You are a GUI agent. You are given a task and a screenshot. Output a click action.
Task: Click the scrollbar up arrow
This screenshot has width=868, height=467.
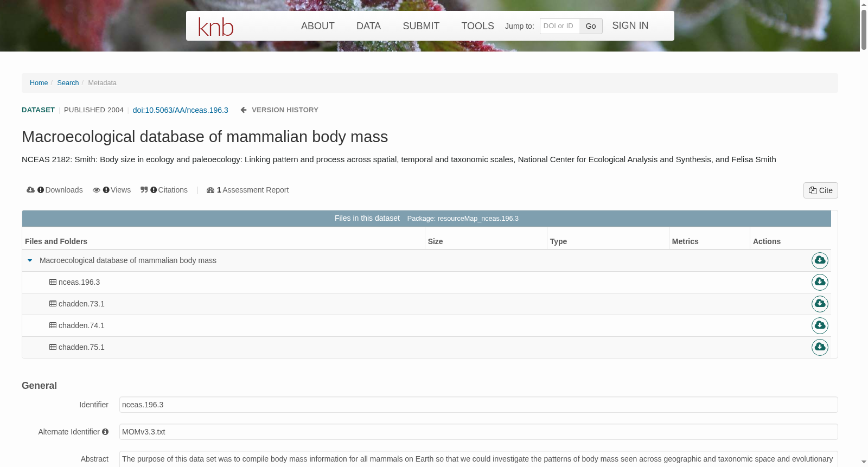(864, 4)
